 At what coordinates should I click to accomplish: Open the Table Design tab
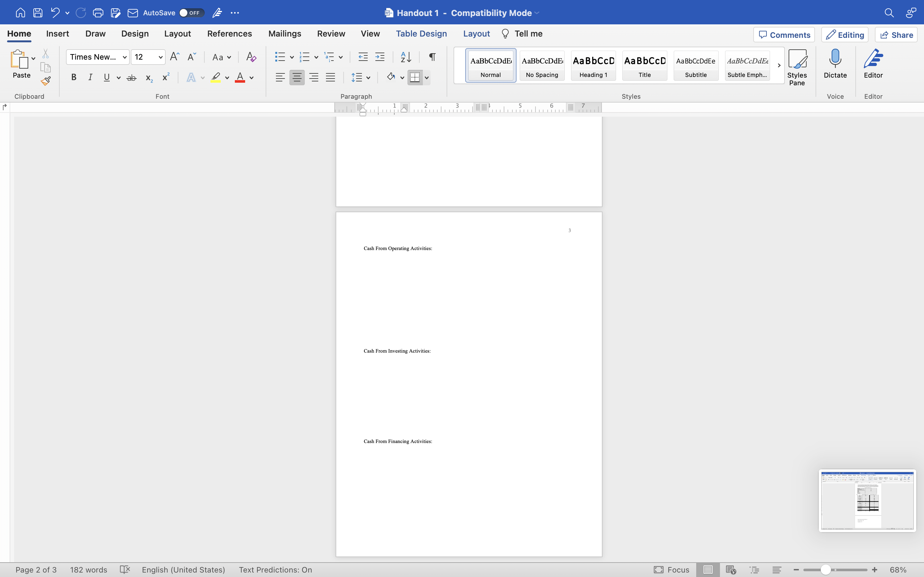click(421, 34)
